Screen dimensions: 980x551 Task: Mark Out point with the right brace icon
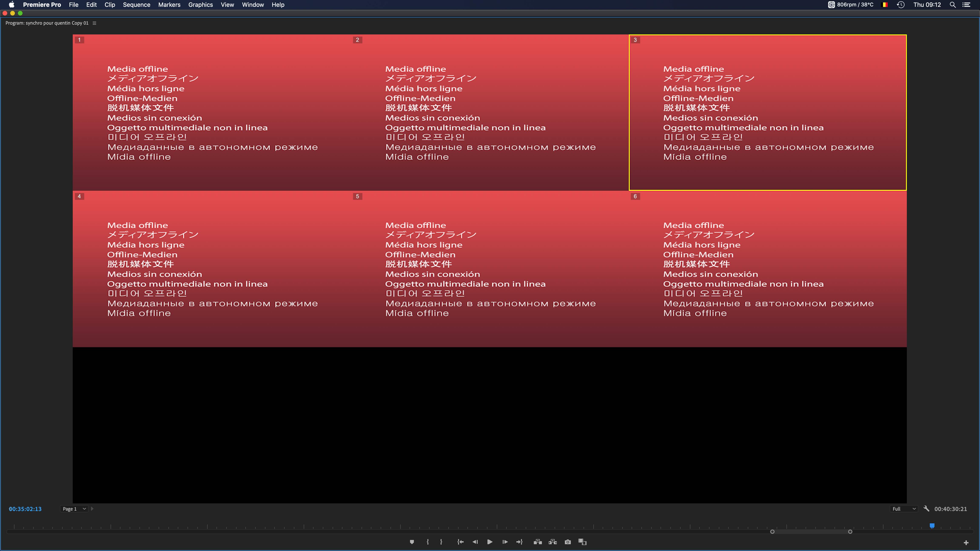[x=441, y=542]
